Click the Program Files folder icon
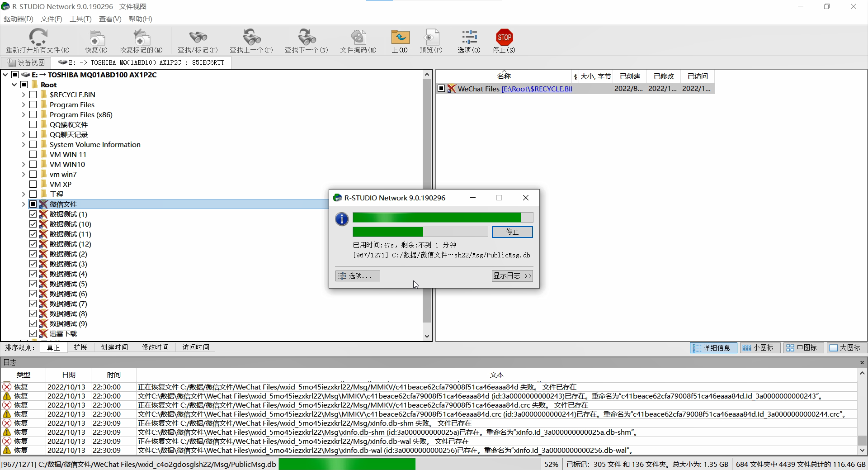Screen dimensions: 868x470 pyautogui.click(x=43, y=104)
